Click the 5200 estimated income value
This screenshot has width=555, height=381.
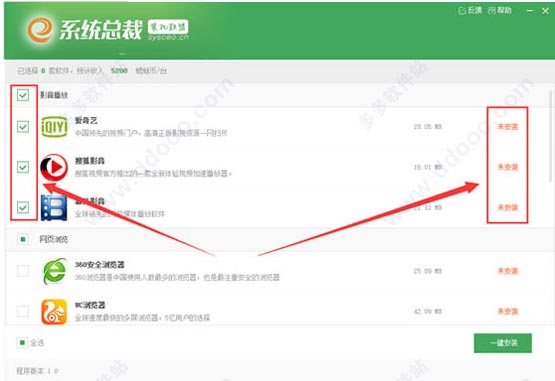tap(119, 70)
